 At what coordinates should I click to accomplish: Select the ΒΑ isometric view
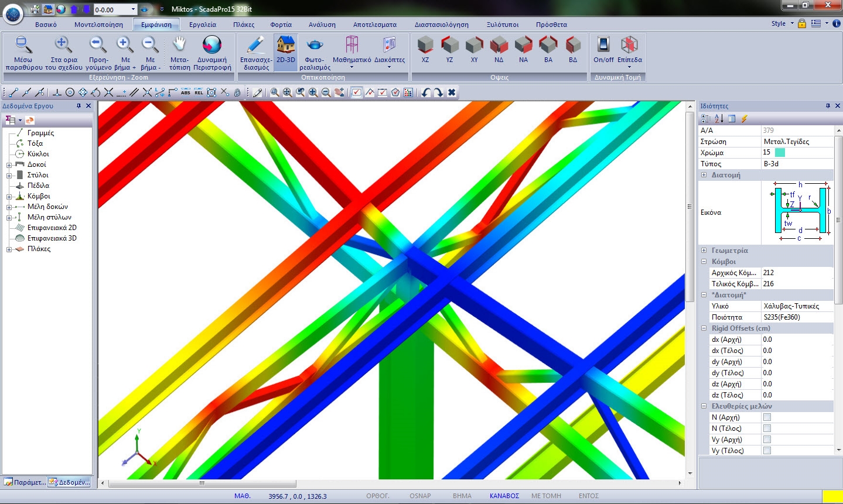[x=548, y=44]
